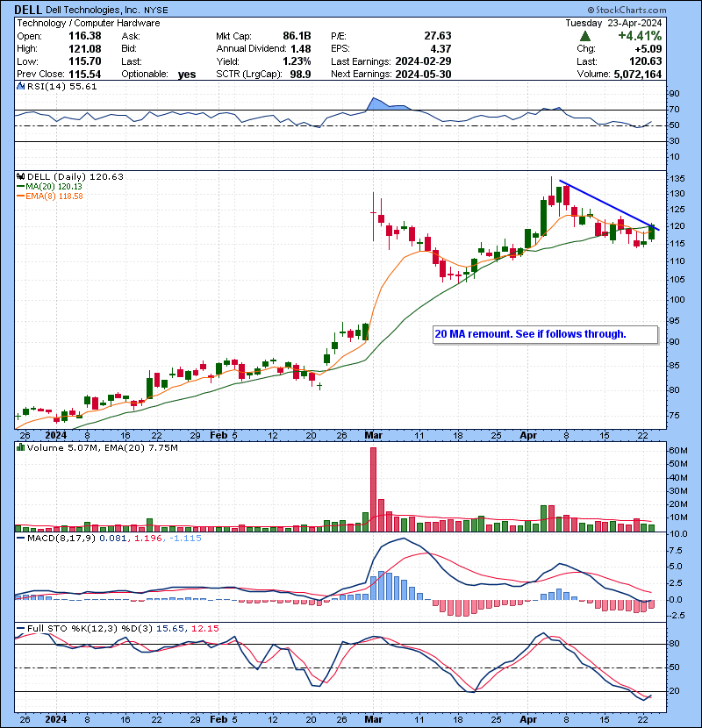Click the 60M volume axis label
702x728 pixels.
pyautogui.click(x=677, y=450)
